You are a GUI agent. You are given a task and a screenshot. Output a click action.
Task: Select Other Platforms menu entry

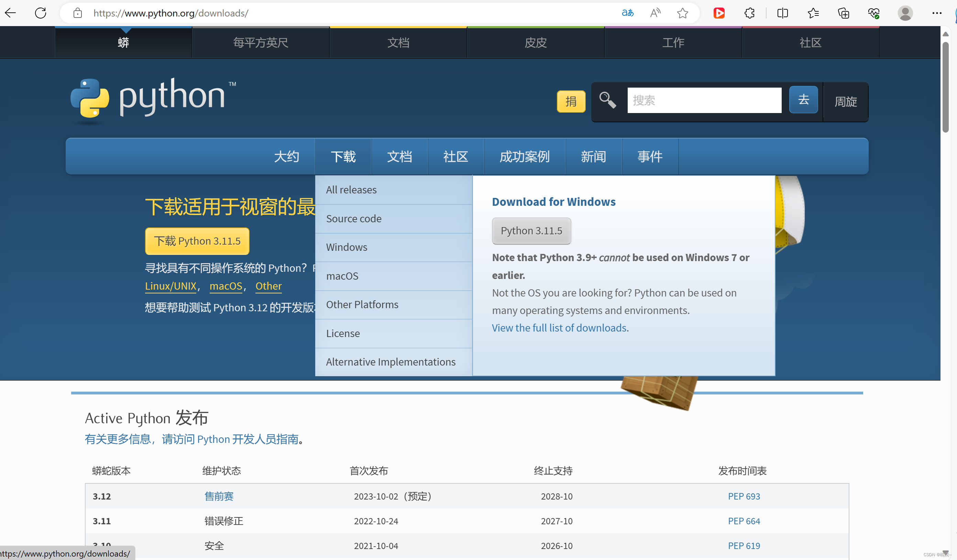pyautogui.click(x=394, y=304)
